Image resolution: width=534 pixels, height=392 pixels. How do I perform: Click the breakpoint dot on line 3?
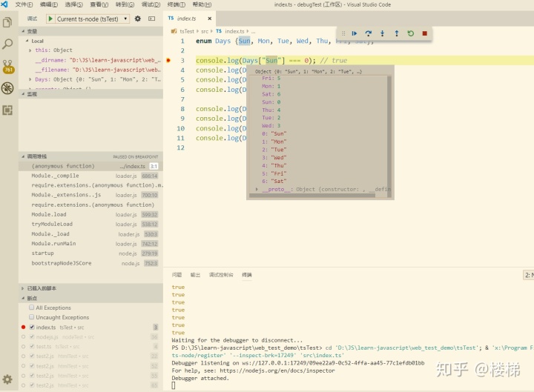pyautogui.click(x=168, y=60)
